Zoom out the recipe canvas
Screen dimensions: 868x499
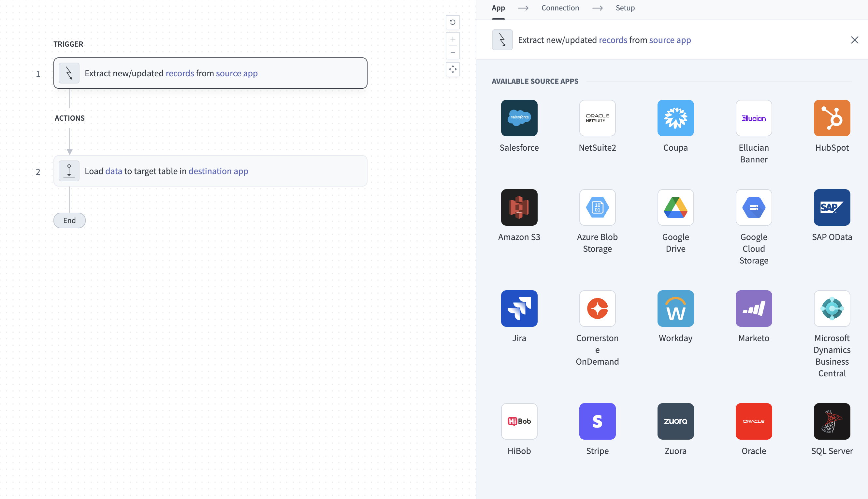click(453, 53)
